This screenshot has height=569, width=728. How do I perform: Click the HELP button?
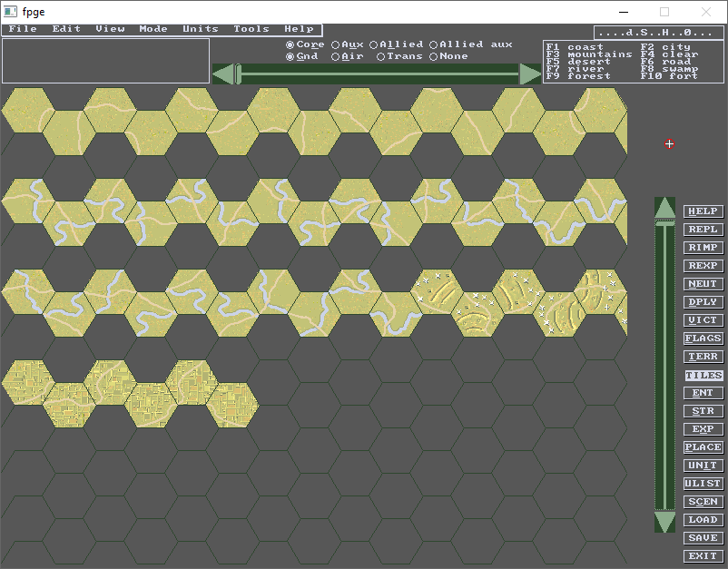coord(703,211)
